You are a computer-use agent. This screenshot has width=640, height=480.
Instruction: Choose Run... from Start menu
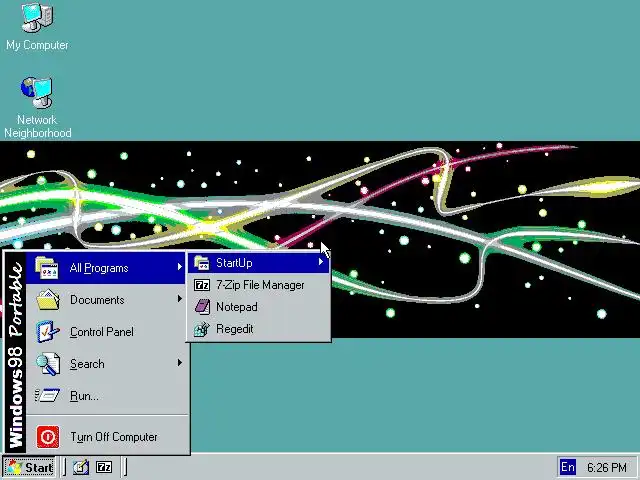tap(106, 396)
